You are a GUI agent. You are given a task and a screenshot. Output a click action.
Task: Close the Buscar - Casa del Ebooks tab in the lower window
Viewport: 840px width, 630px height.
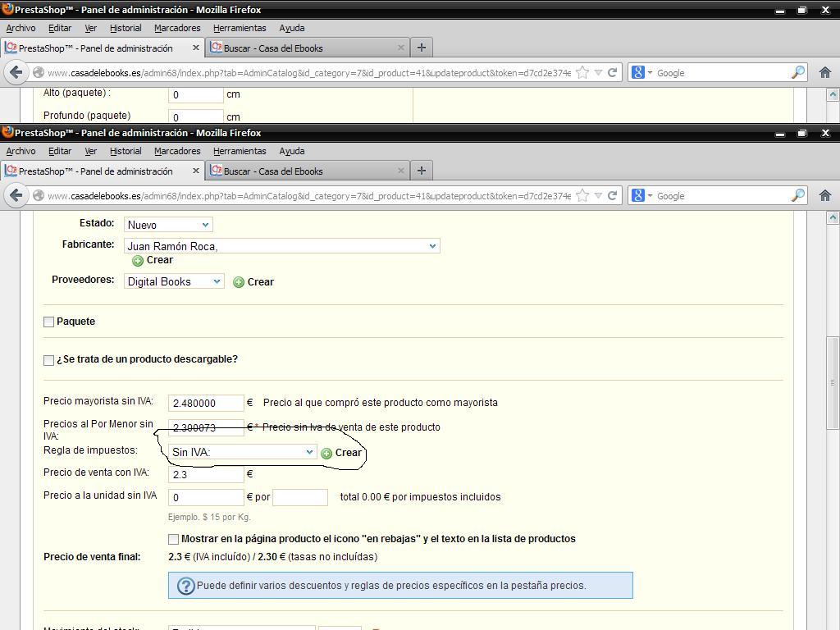coord(400,171)
